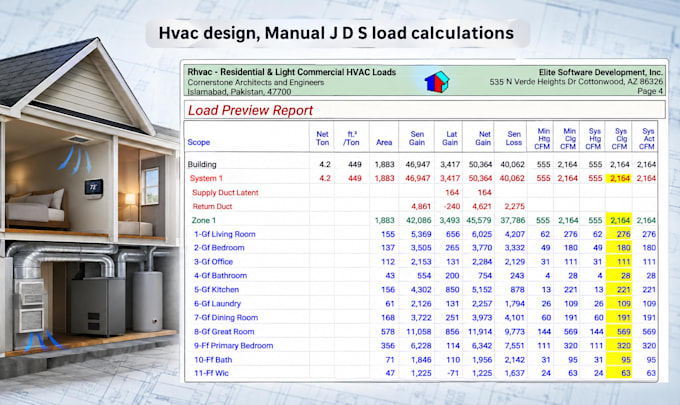680x405 pixels.
Task: Click the Net Ton column header
Action: coord(322,138)
